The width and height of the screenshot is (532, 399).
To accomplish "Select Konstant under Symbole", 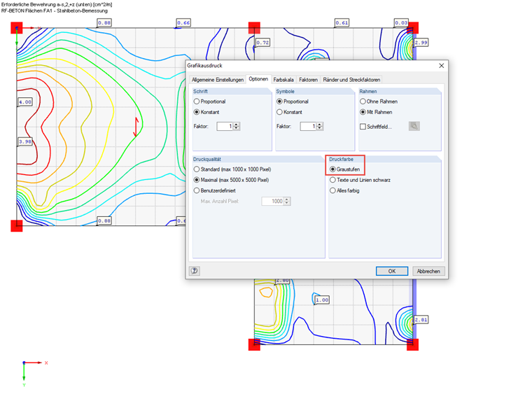I will [289, 112].
